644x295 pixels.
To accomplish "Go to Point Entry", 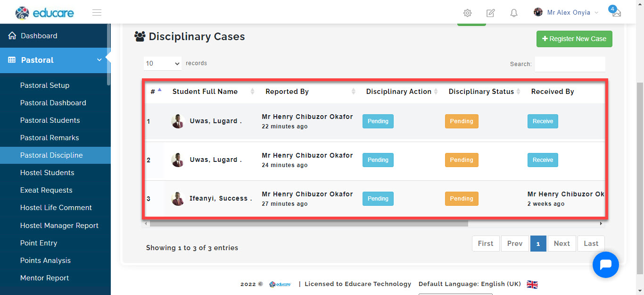I will click(39, 243).
